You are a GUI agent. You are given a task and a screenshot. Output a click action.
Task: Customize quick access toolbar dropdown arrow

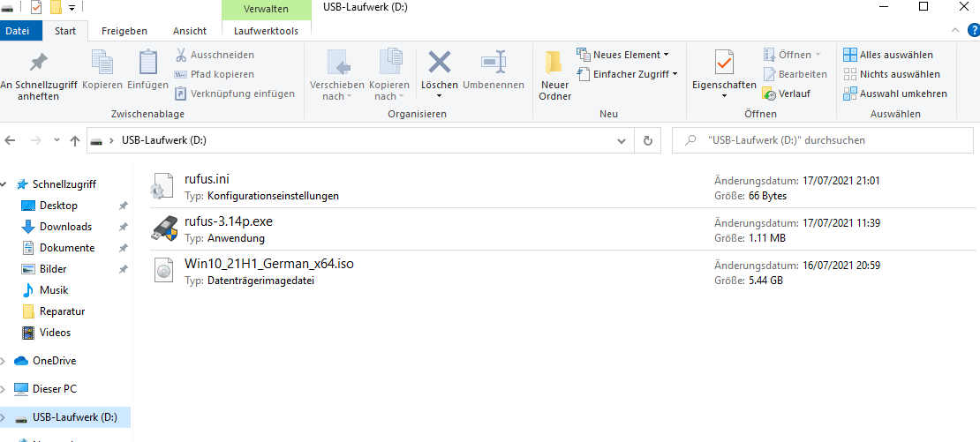point(72,7)
